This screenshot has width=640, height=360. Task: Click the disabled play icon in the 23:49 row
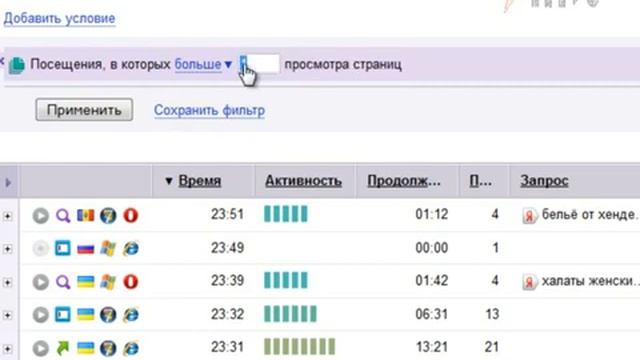click(x=41, y=249)
